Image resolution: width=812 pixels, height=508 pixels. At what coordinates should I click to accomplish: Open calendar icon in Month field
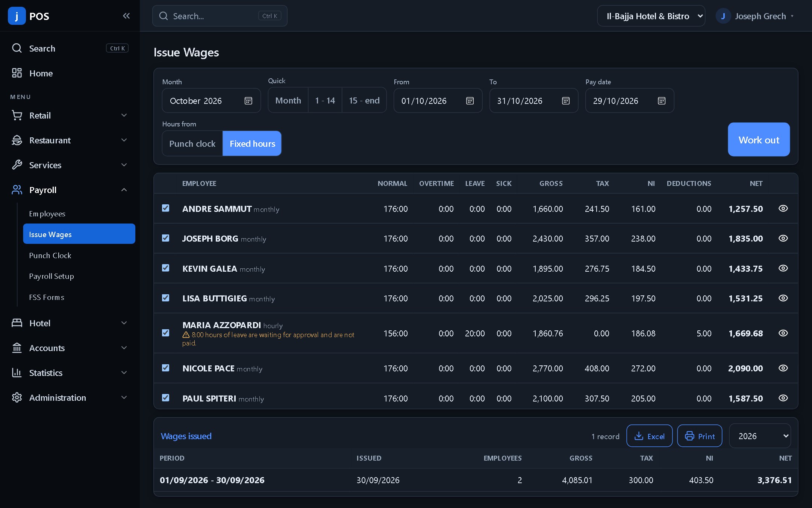(248, 101)
